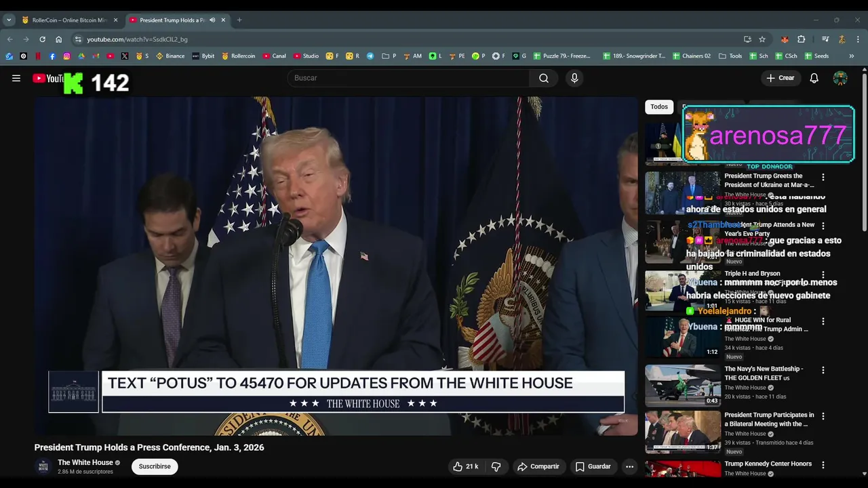868x488 pixels.
Task: Open the 'Chainers 02' bookmark
Action: 692,56
